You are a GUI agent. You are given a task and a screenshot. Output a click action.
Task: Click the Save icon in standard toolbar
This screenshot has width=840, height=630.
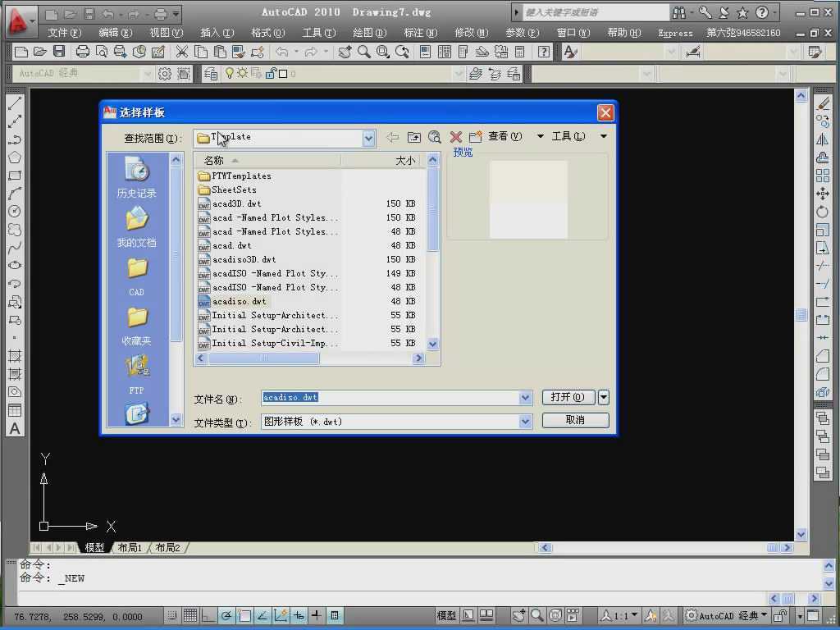[59, 52]
